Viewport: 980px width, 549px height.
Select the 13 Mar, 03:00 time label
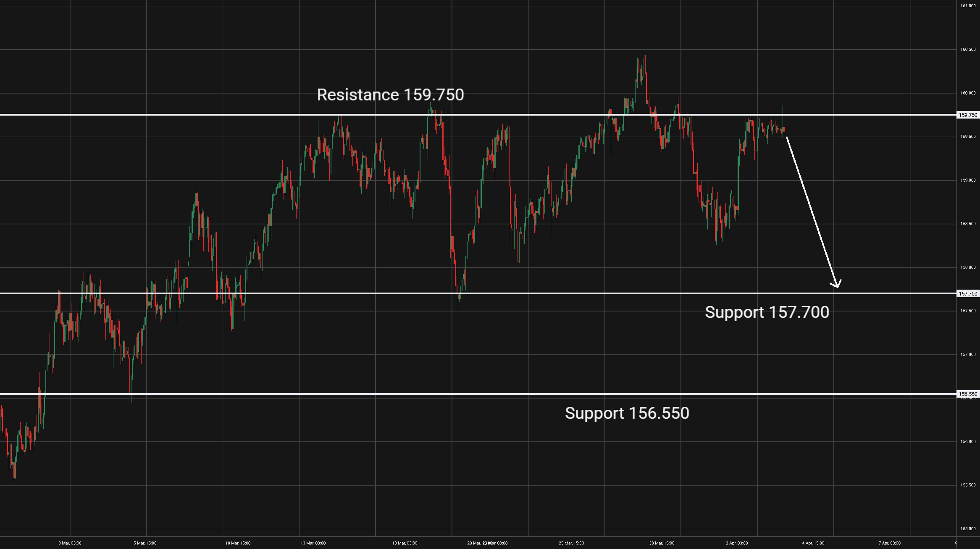[x=313, y=543]
